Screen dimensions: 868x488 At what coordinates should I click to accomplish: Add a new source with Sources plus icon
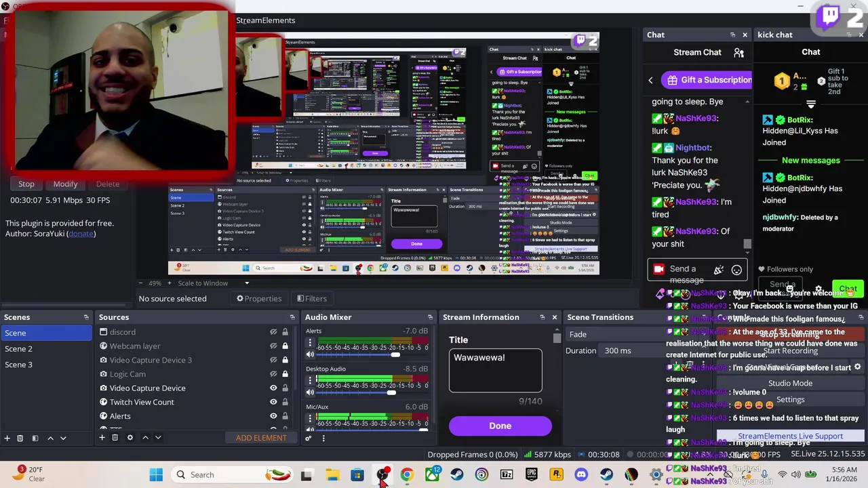102,438
